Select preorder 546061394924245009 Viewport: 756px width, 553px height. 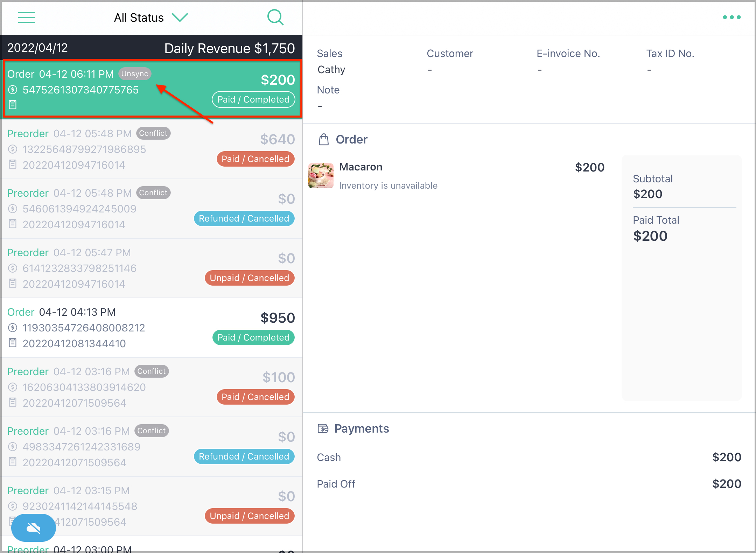[152, 209]
